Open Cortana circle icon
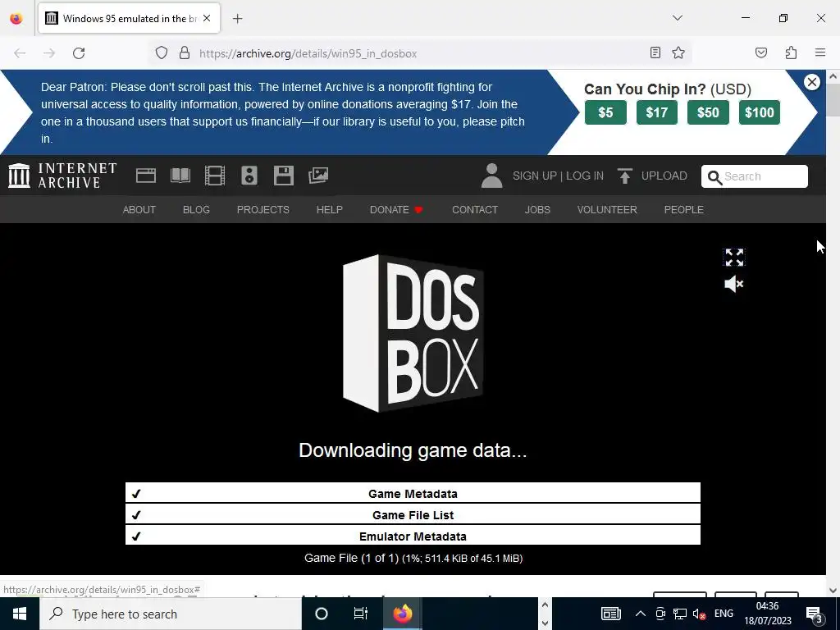The height and width of the screenshot is (630, 840). [322, 614]
